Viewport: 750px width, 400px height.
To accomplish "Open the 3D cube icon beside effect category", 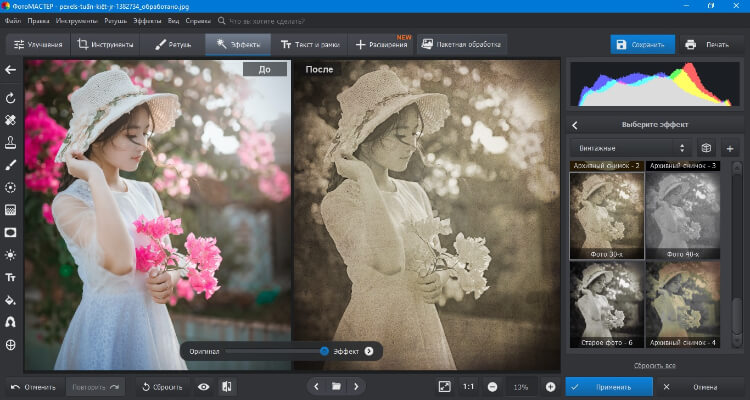I will tap(705, 148).
